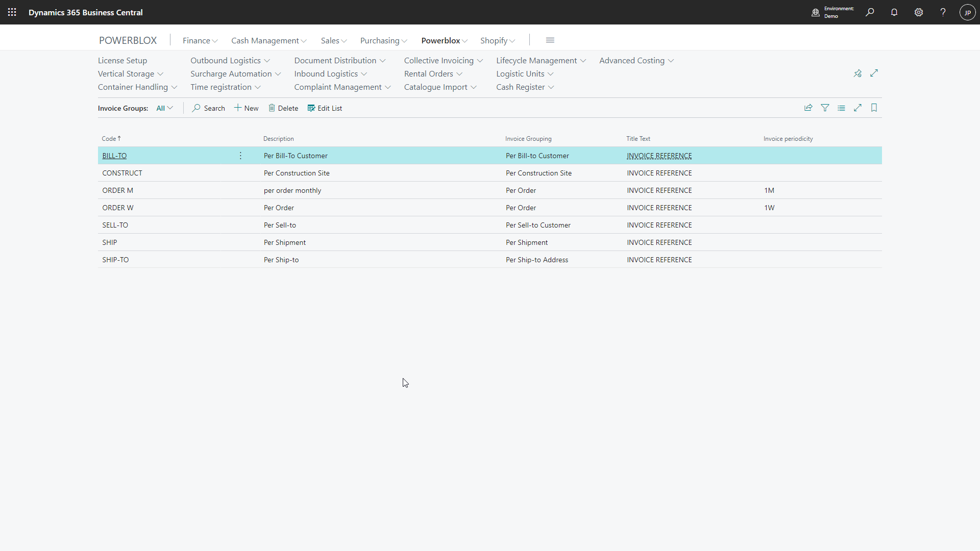Click the Delete button for selected row
This screenshot has height=551, width=980.
(283, 108)
